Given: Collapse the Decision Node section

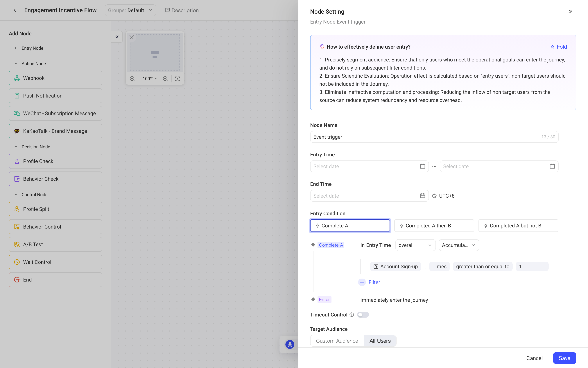Looking at the screenshot, I should click(16, 147).
